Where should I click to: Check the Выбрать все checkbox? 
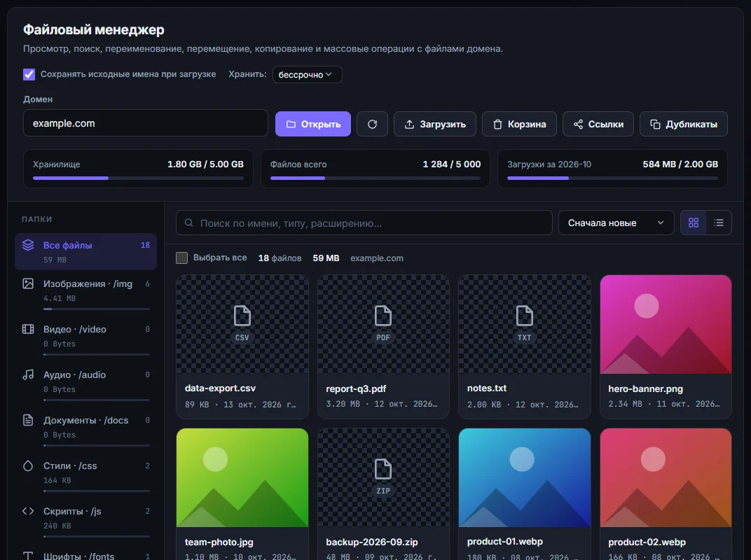pyautogui.click(x=181, y=258)
